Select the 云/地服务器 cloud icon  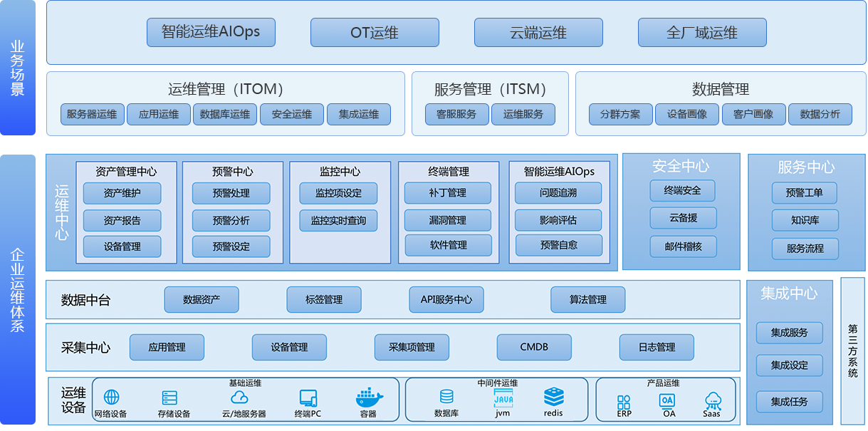coord(239,398)
